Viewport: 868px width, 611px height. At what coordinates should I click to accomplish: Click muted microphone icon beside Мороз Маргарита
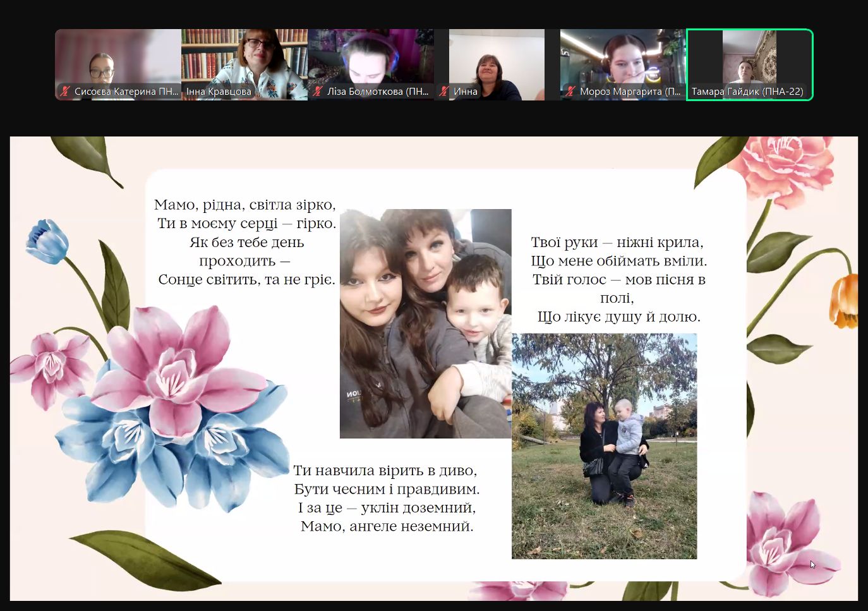[x=570, y=92]
